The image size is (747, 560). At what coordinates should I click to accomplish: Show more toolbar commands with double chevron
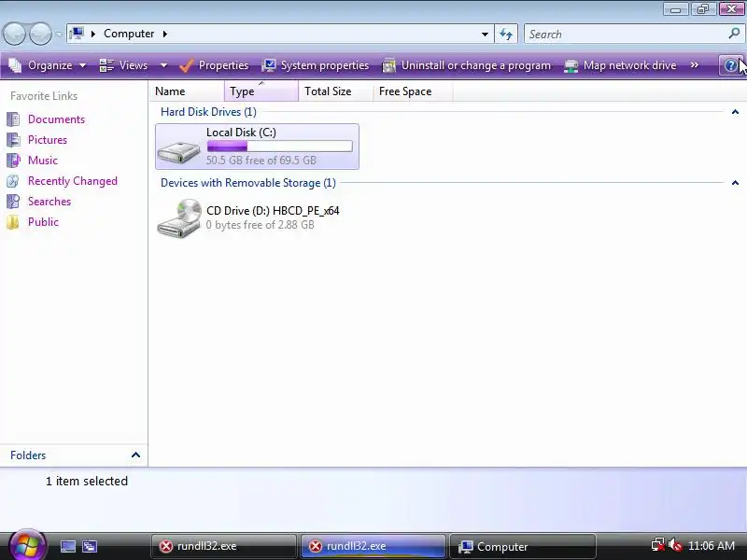pos(695,65)
